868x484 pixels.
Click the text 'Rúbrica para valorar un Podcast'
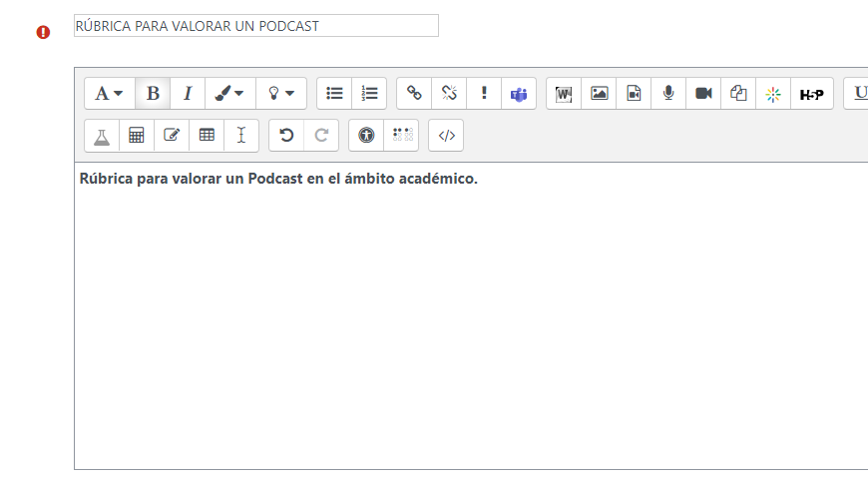(x=191, y=179)
